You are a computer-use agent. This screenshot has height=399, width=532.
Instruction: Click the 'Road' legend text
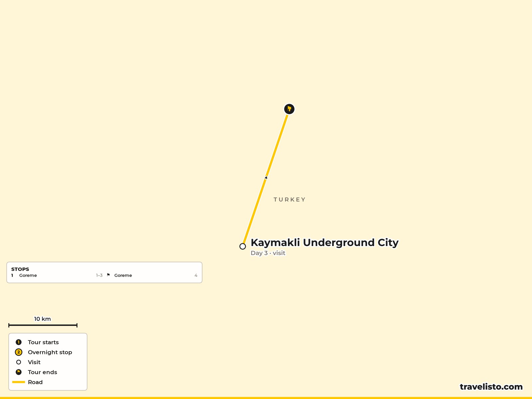(x=35, y=382)
